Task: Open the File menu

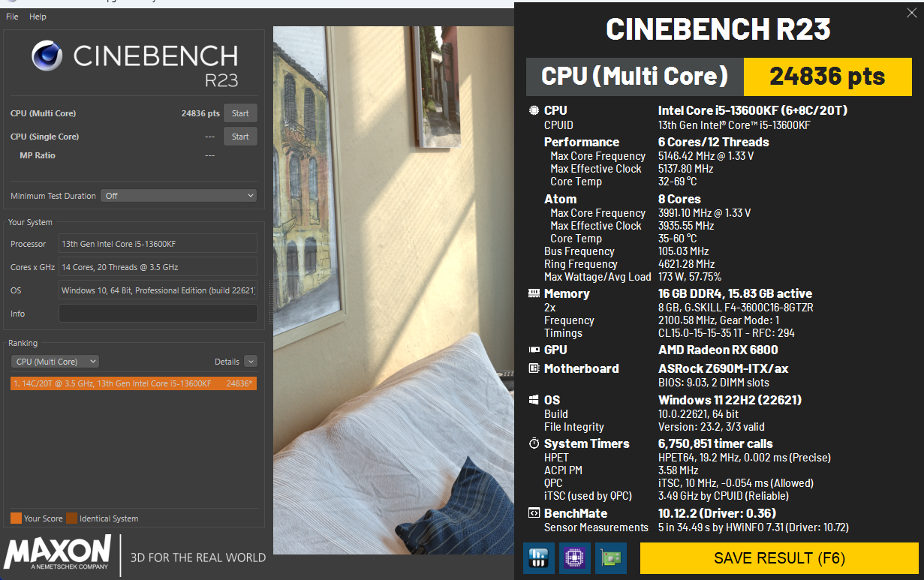Action: [x=13, y=17]
